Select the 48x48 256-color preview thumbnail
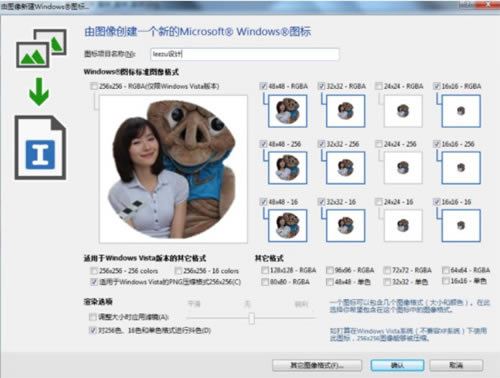Image resolution: width=500 pixels, height=378 pixels. pos(287,168)
